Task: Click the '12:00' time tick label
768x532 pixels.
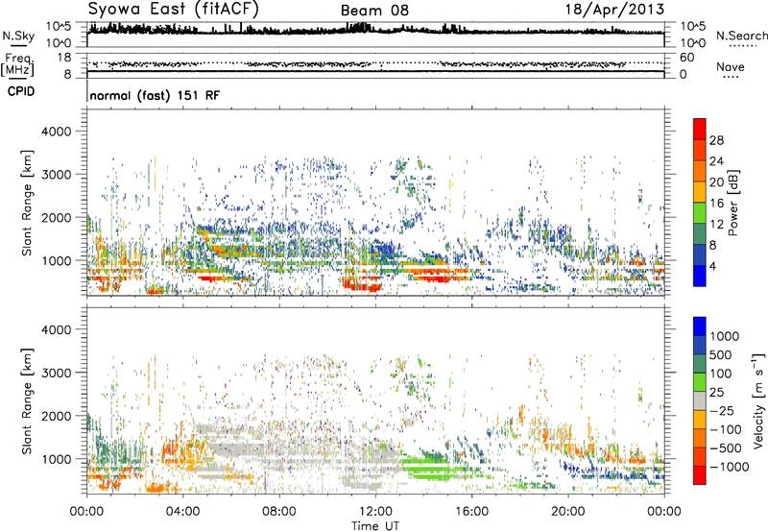Action: coord(375,512)
